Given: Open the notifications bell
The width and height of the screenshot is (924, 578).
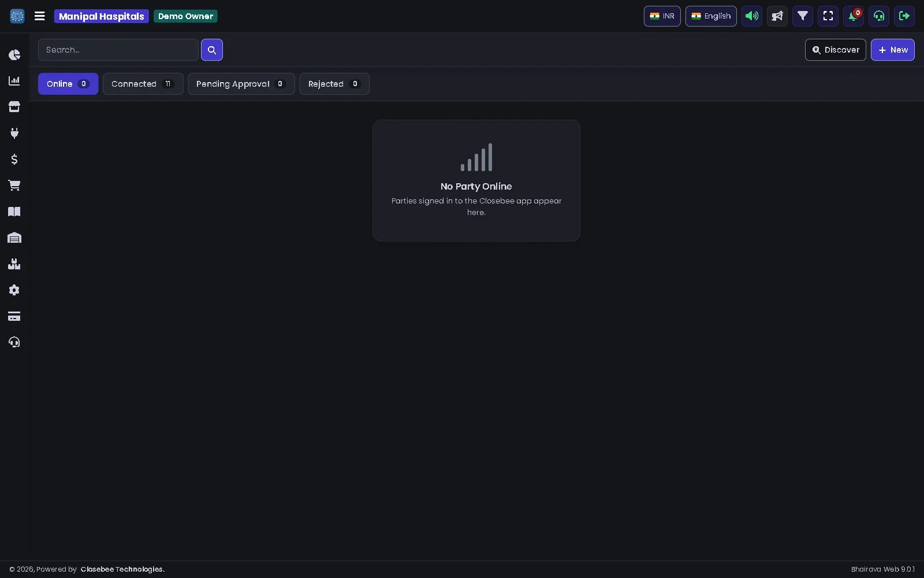Looking at the screenshot, I should click(854, 16).
